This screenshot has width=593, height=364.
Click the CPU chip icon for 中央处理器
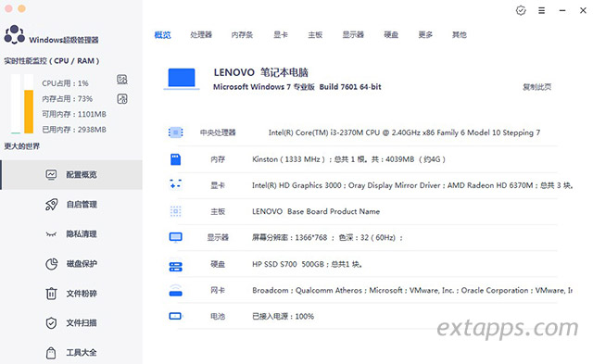click(x=175, y=132)
